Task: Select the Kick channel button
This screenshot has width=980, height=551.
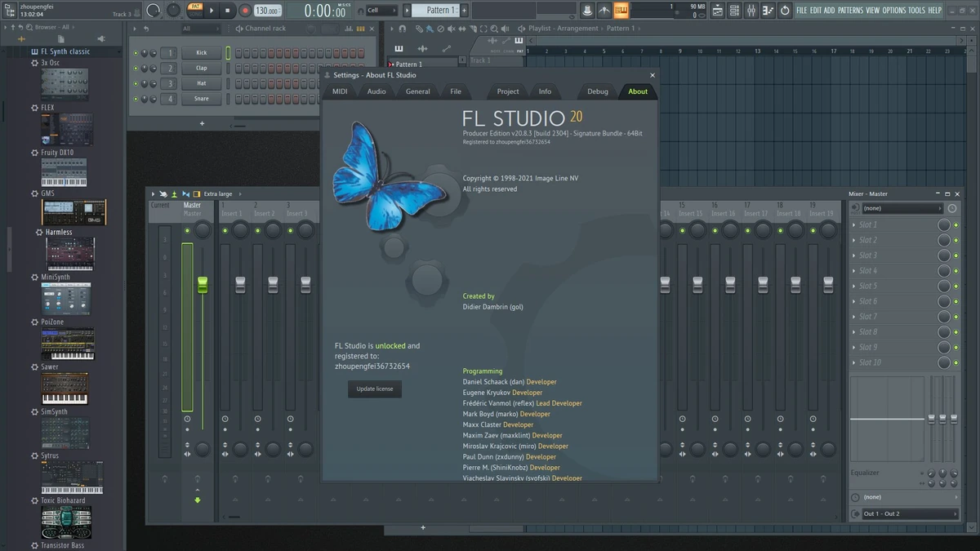Action: coord(201,53)
